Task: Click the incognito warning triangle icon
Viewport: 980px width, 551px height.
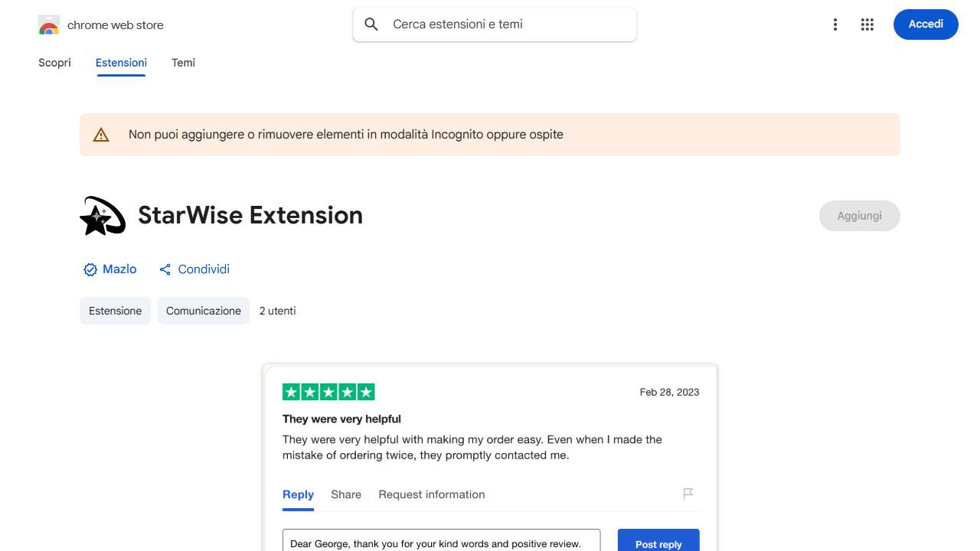Action: (x=101, y=135)
